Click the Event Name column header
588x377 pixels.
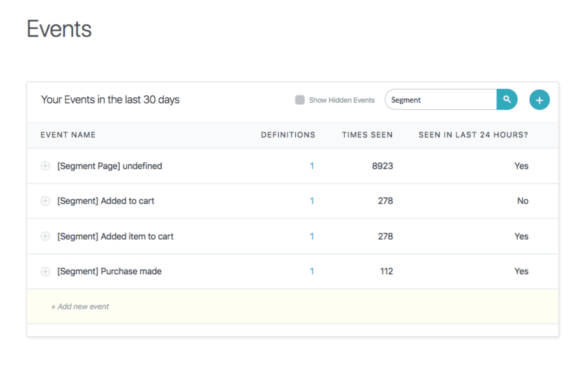(68, 135)
